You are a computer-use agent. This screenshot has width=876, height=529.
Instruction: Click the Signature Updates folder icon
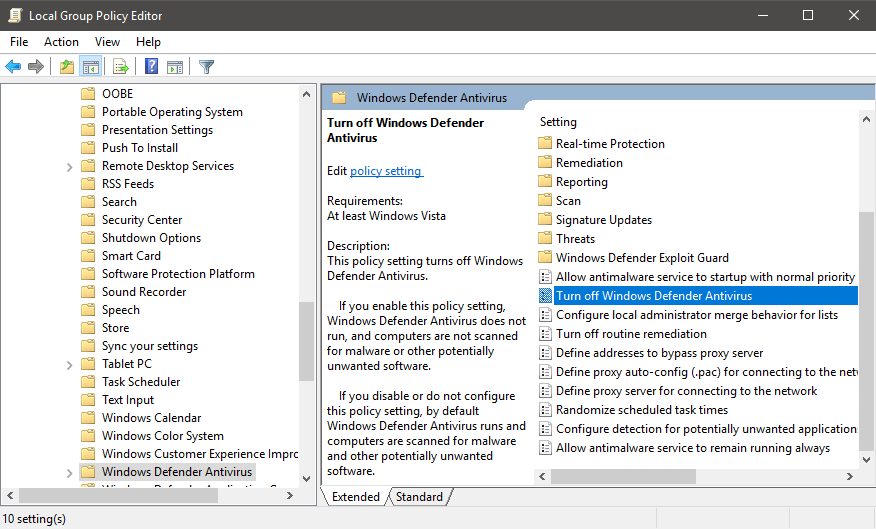pos(545,219)
